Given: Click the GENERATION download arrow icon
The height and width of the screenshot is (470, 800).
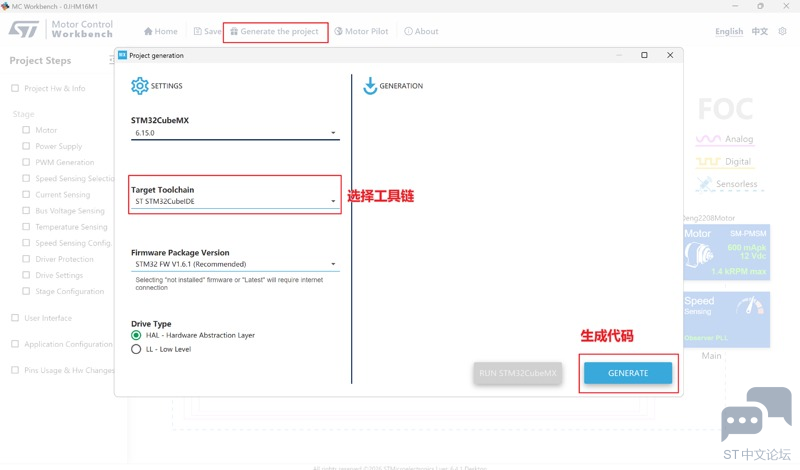Looking at the screenshot, I should [x=370, y=86].
